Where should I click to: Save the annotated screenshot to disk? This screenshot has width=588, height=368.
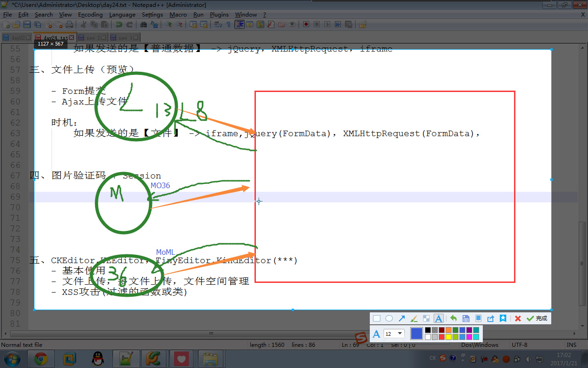click(x=466, y=318)
